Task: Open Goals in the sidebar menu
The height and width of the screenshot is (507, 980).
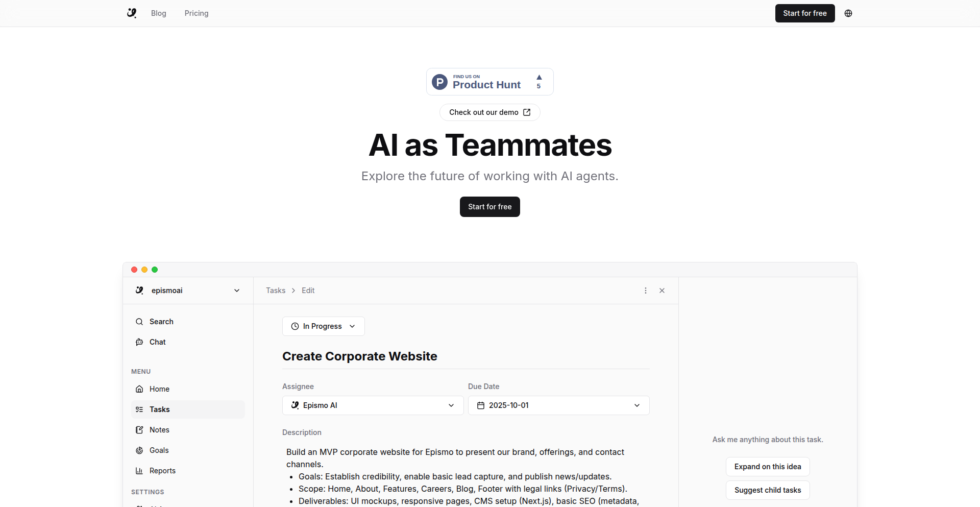Action: [188, 450]
